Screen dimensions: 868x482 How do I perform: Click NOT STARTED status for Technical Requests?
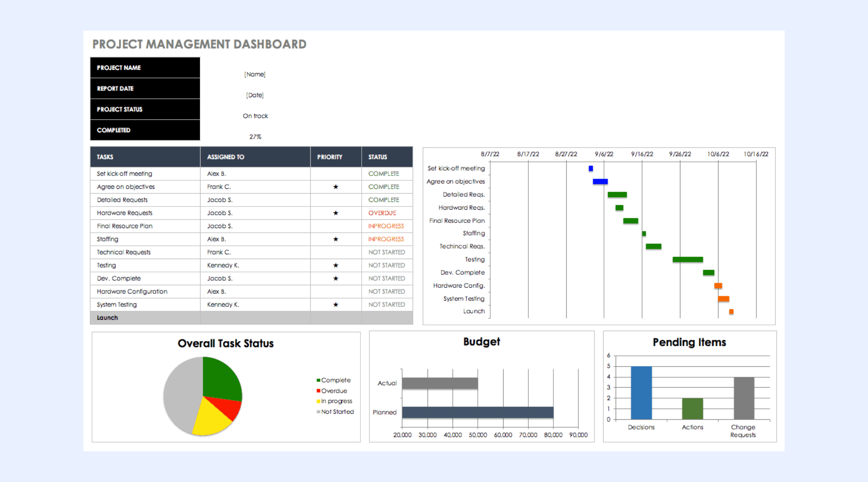tap(387, 252)
